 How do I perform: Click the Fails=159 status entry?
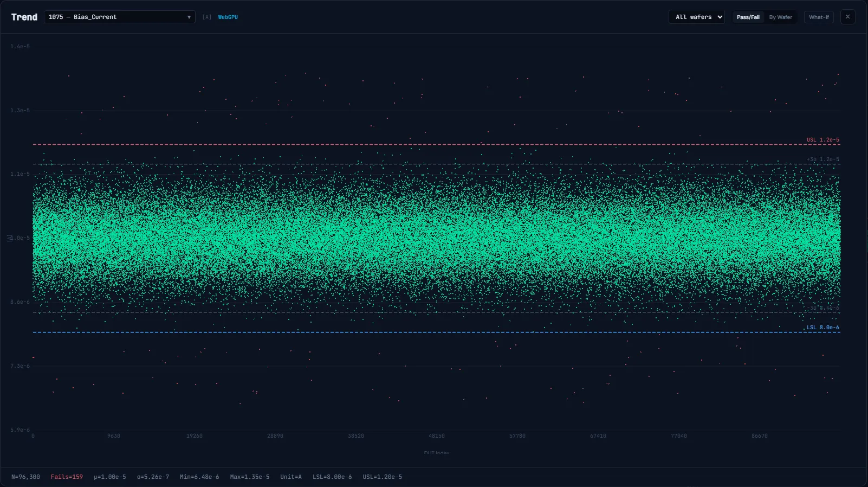(x=67, y=477)
